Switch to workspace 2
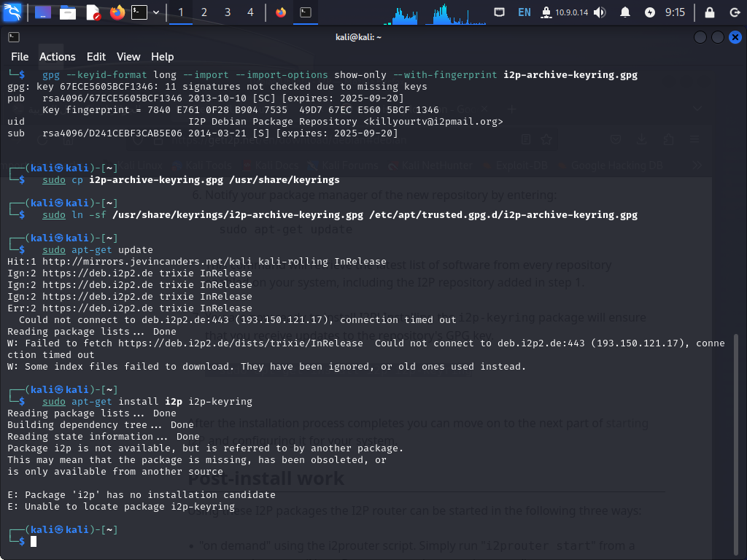The height and width of the screenshot is (560, 747). click(204, 12)
